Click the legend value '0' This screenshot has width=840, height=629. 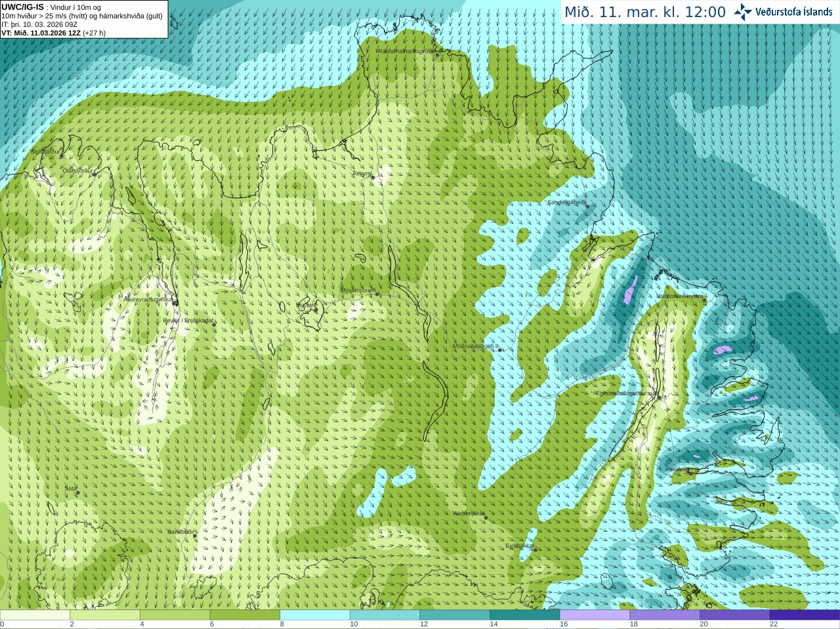[x=2, y=624]
